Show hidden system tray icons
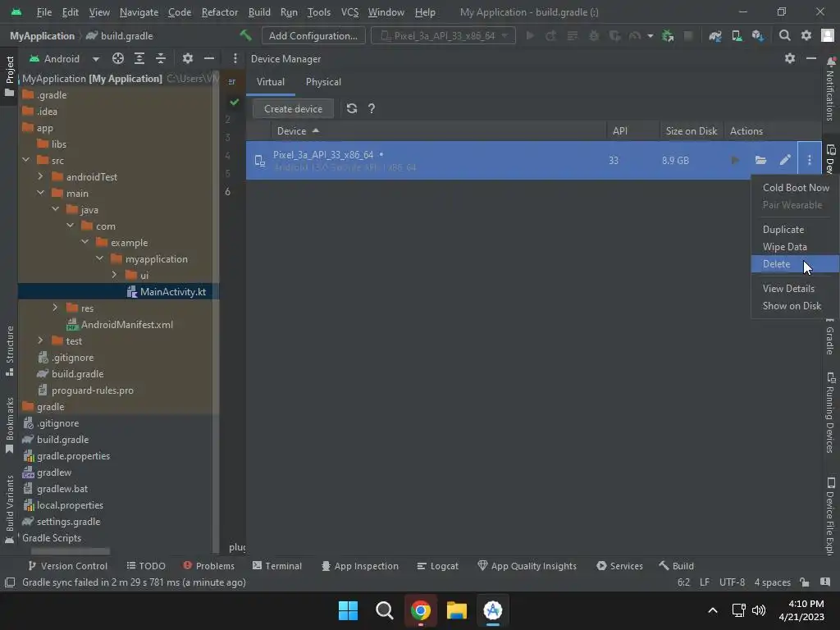The height and width of the screenshot is (630, 840). click(713, 610)
